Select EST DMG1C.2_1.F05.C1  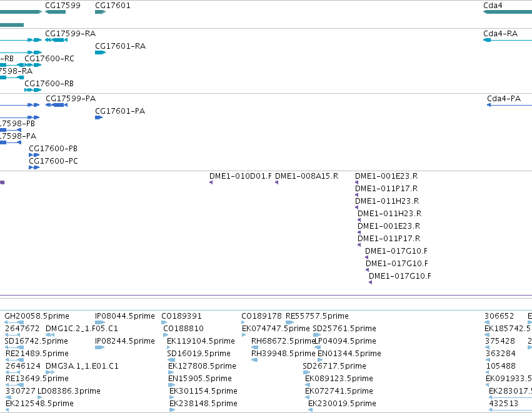[x=82, y=329]
